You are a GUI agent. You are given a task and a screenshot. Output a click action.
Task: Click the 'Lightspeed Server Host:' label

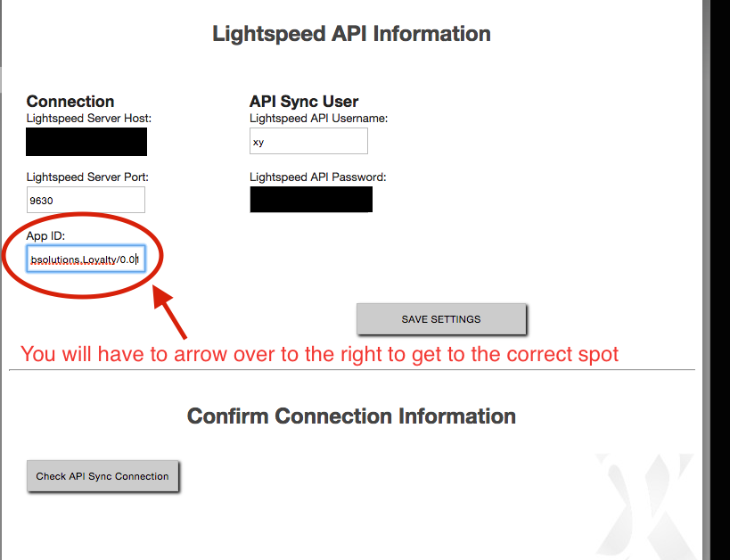[x=89, y=119]
